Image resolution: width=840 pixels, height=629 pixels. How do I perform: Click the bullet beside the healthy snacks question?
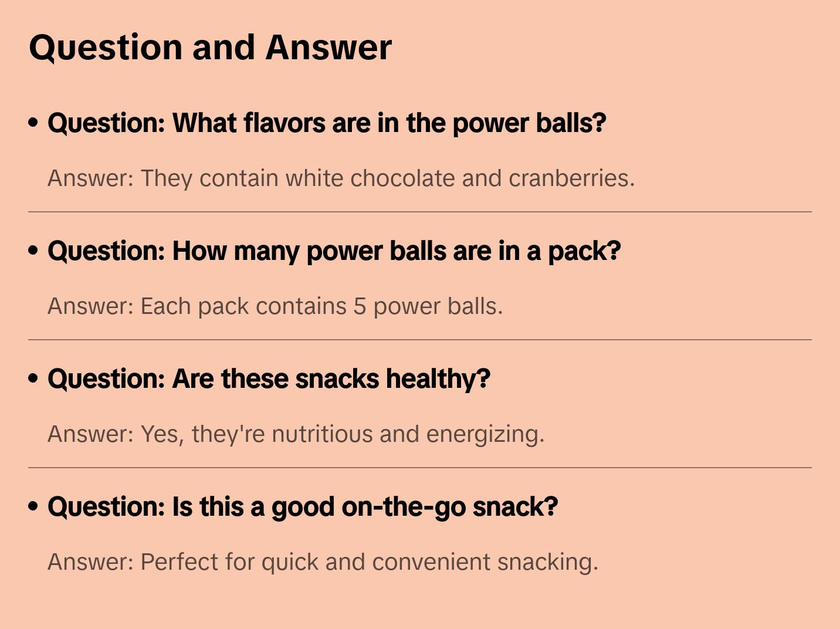click(33, 378)
